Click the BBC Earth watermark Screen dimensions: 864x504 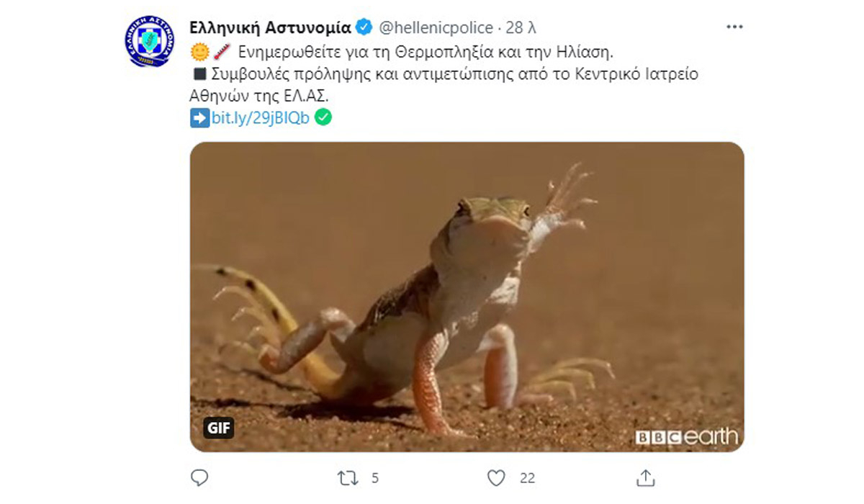[685, 436]
